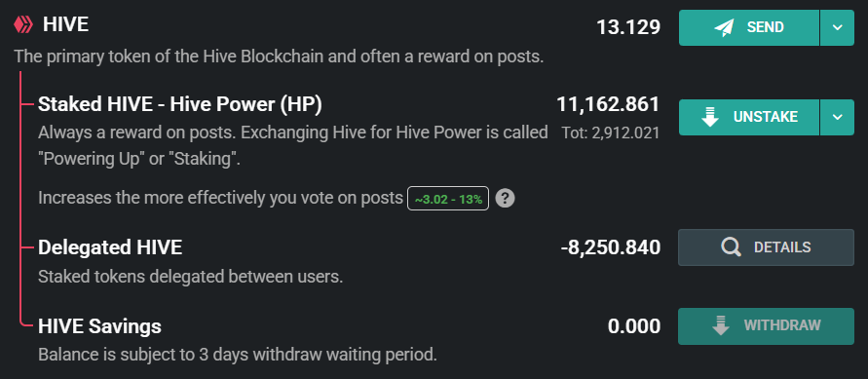The image size is (868, 379).
Task: Click the delegated amount -8,250.840
Action: point(611,247)
